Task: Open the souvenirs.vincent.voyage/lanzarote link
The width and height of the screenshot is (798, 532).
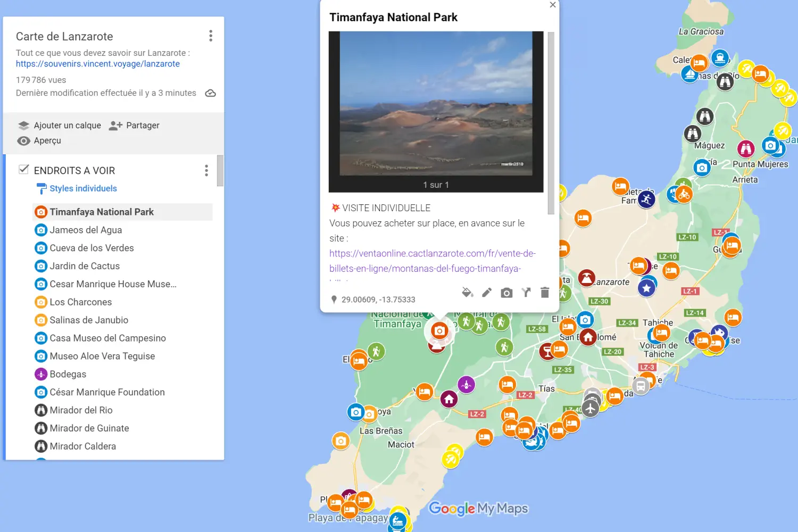Action: tap(98, 64)
